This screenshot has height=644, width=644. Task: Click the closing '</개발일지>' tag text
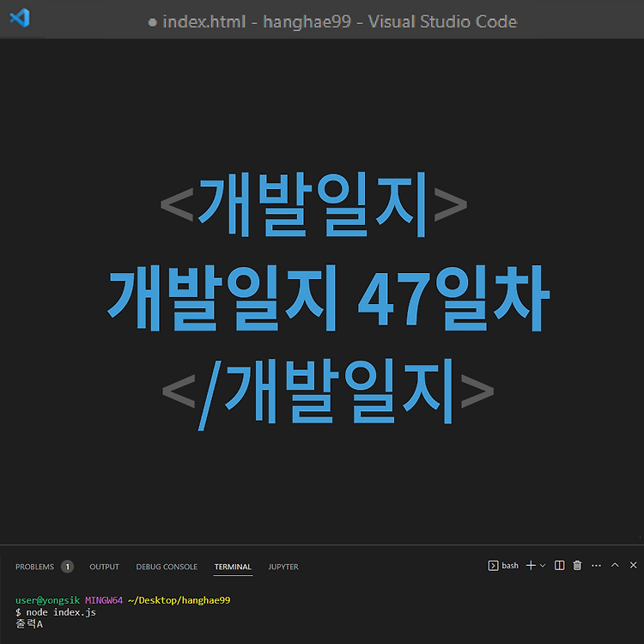(x=328, y=393)
